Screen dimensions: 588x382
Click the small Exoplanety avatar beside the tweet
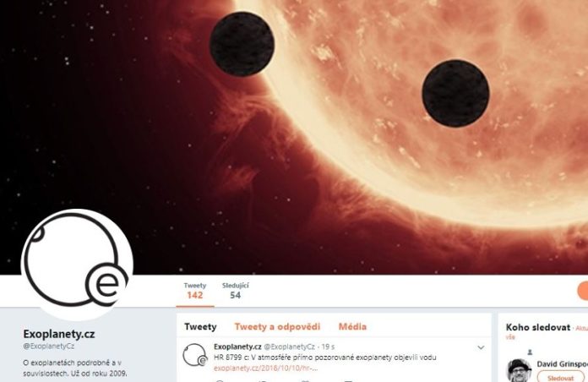(195, 355)
